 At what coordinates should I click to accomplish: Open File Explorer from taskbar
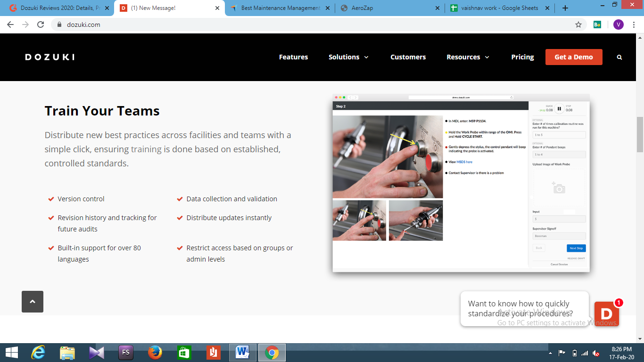(x=67, y=353)
